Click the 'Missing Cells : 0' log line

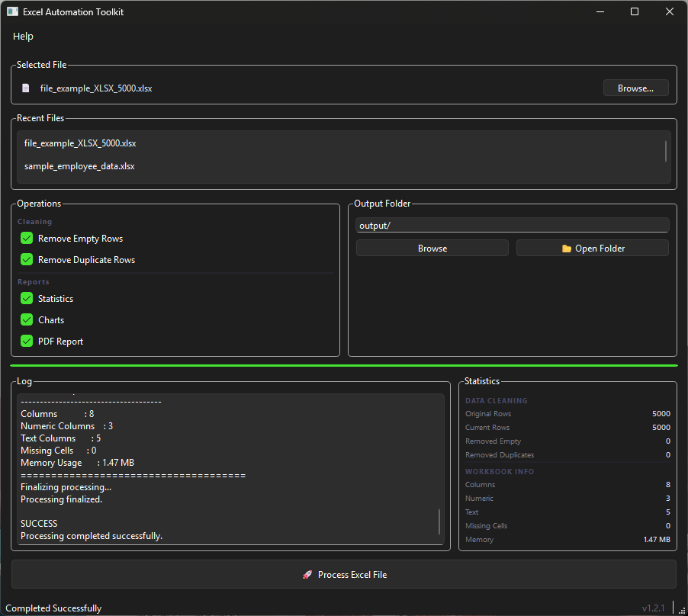tap(59, 451)
